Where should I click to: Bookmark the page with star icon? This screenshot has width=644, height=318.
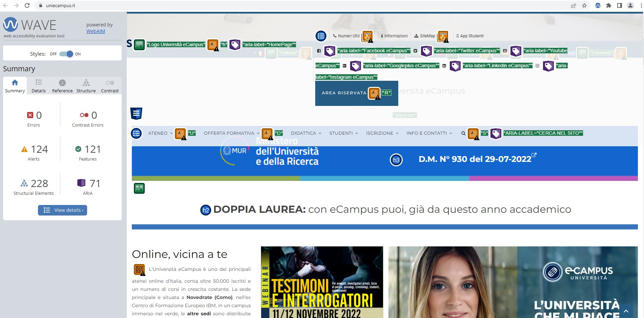(584, 5)
